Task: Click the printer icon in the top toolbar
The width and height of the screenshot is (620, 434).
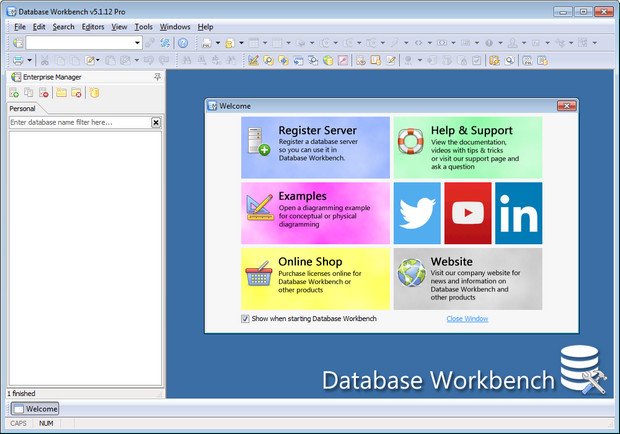Action: click(206, 43)
